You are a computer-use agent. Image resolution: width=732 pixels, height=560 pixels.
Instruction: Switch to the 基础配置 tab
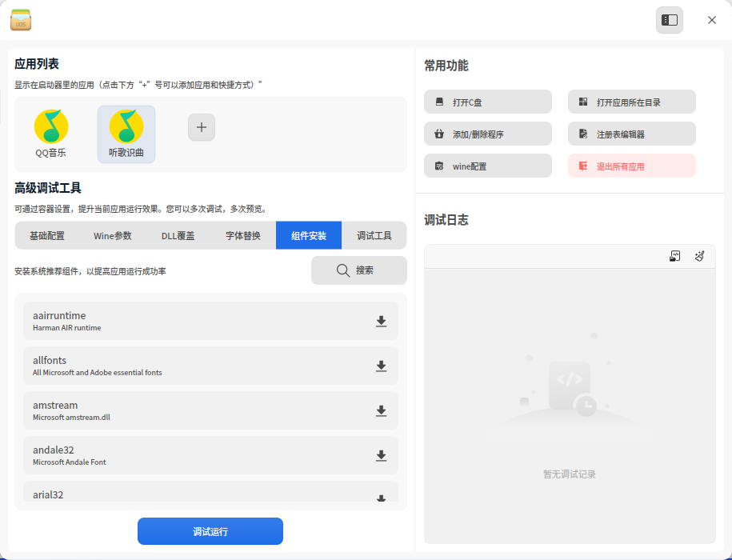pos(47,236)
